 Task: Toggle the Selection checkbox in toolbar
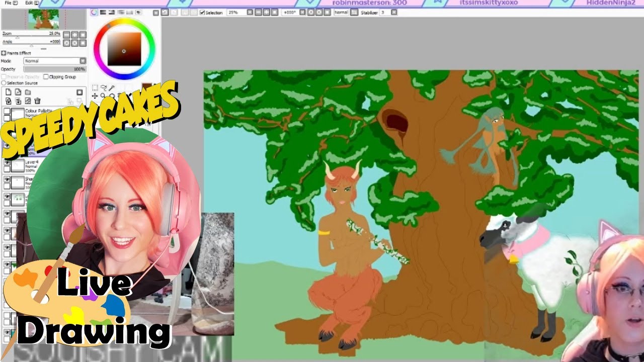coord(202,13)
